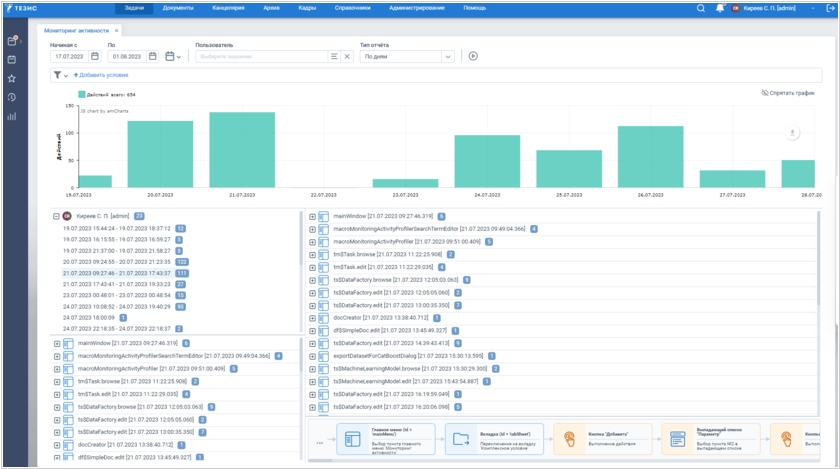Open the calendar icon in left sidebar
The height and width of the screenshot is (469, 840).
click(12, 59)
